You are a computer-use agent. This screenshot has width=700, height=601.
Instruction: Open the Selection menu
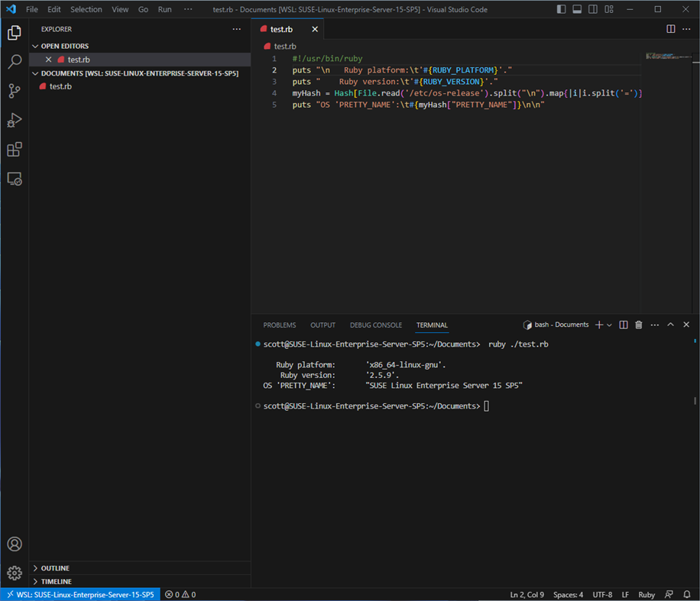coord(86,9)
